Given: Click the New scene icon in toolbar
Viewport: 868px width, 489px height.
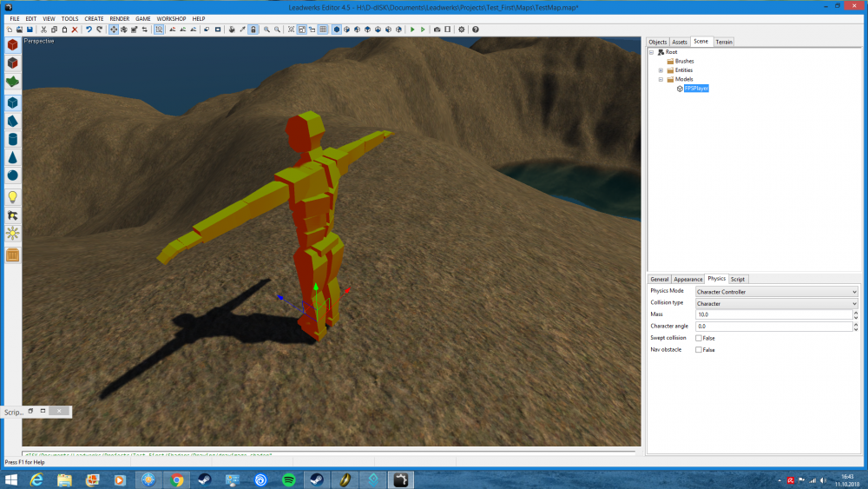Looking at the screenshot, I should pos(10,30).
